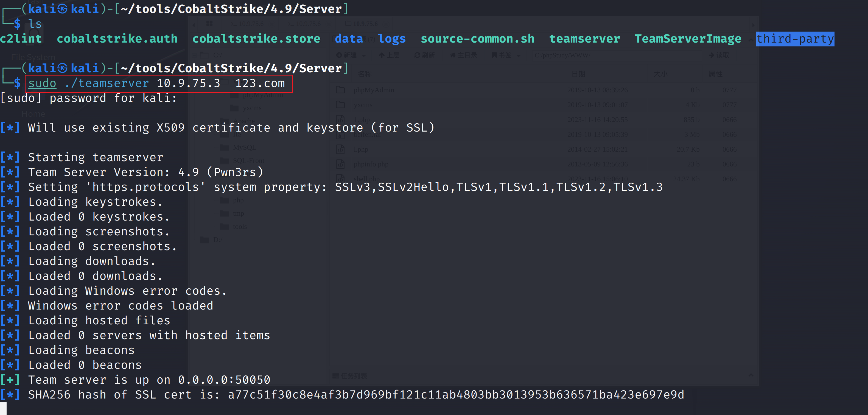Refresh file list with 刷新
The image size is (868, 415).
(x=425, y=55)
